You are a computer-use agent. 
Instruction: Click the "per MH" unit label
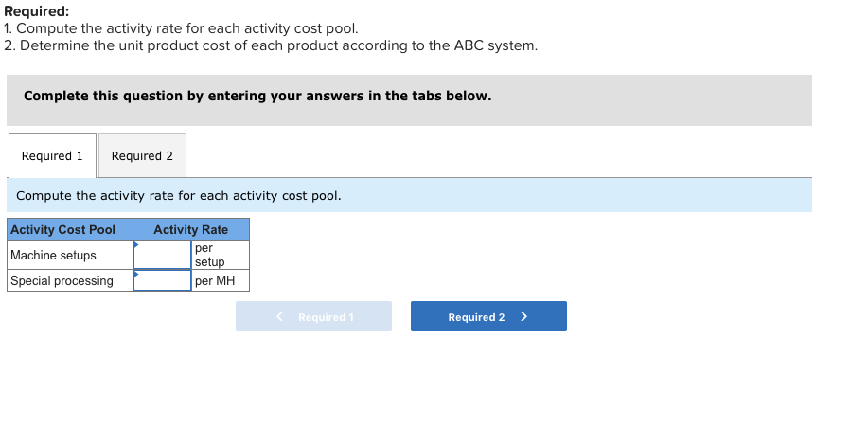(x=215, y=281)
